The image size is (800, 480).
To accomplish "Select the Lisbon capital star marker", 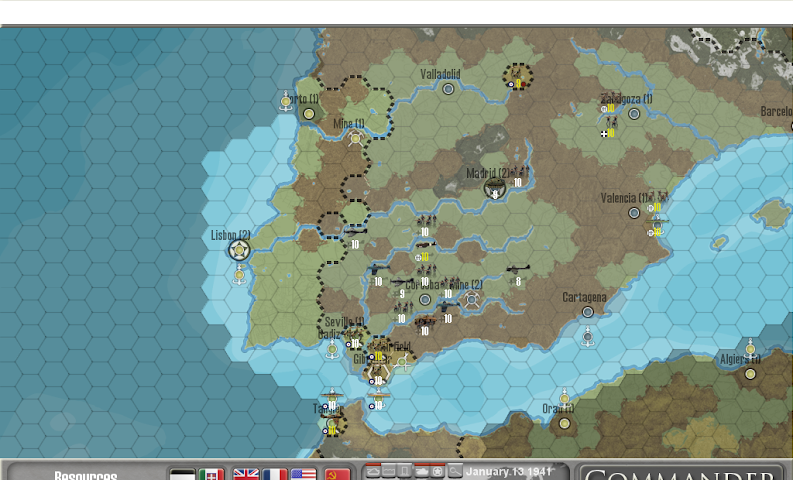I will pyautogui.click(x=239, y=250).
